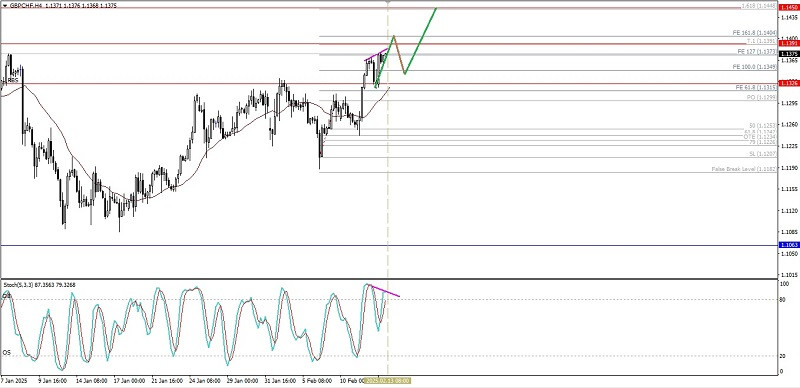The image size is (800, 388).
Task: Click the '17 Jan 00:00' time axis label
Action: pyautogui.click(x=129, y=381)
